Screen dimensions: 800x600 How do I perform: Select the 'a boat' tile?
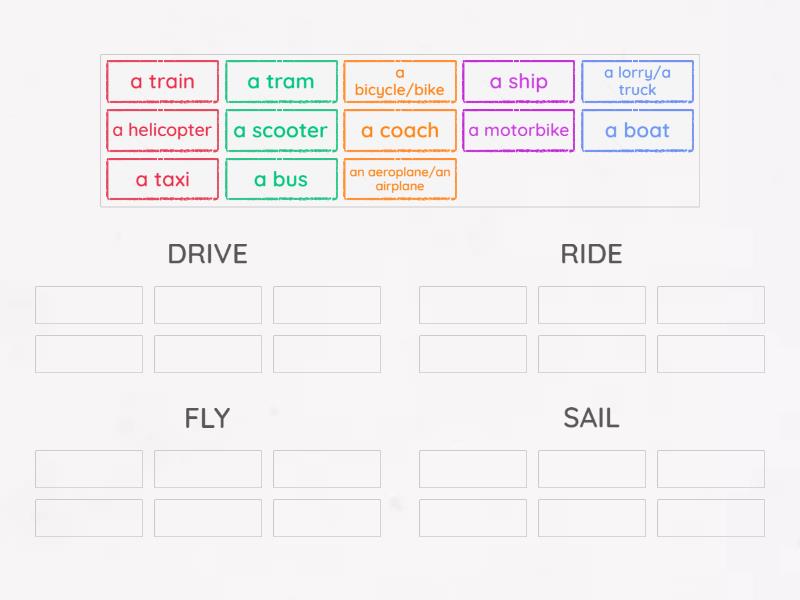click(638, 130)
